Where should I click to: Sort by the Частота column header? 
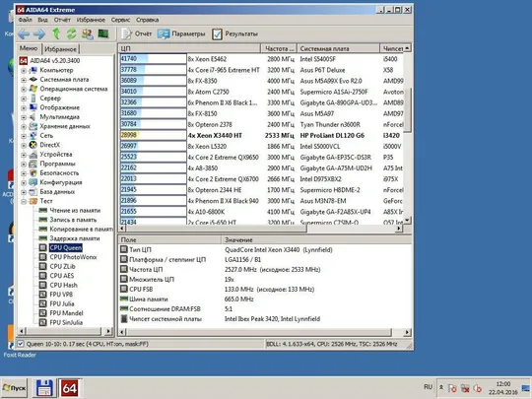279,48
